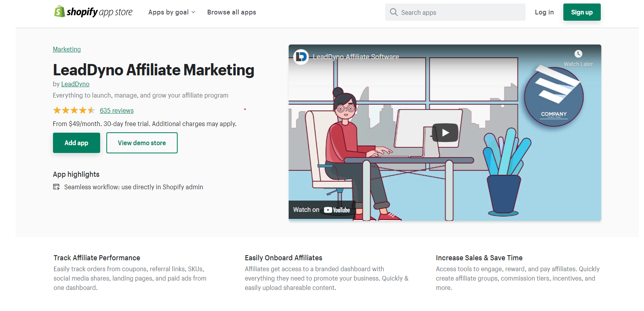Screen dimensions: 644x311
Task: Click the Log in link
Action: pyautogui.click(x=544, y=12)
